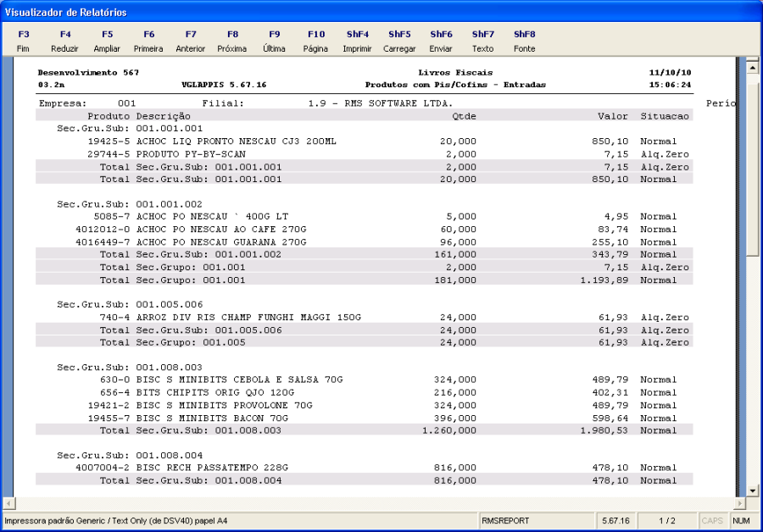Click 'BITS CHIPITS ORIG QJO 120G' row
The height and width of the screenshot is (532, 763).
pos(364,392)
